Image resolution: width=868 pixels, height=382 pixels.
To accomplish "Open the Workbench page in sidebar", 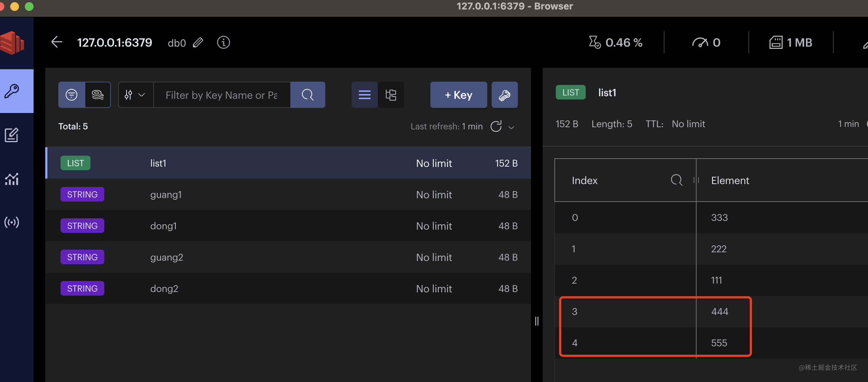I will [x=12, y=135].
